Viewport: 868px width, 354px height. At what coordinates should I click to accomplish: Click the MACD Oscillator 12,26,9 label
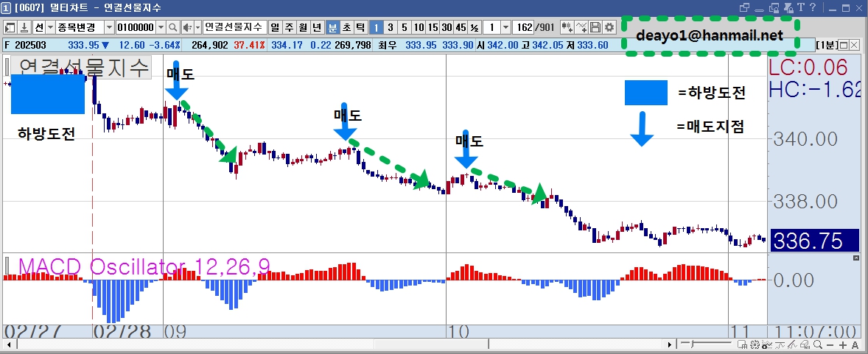(144, 266)
